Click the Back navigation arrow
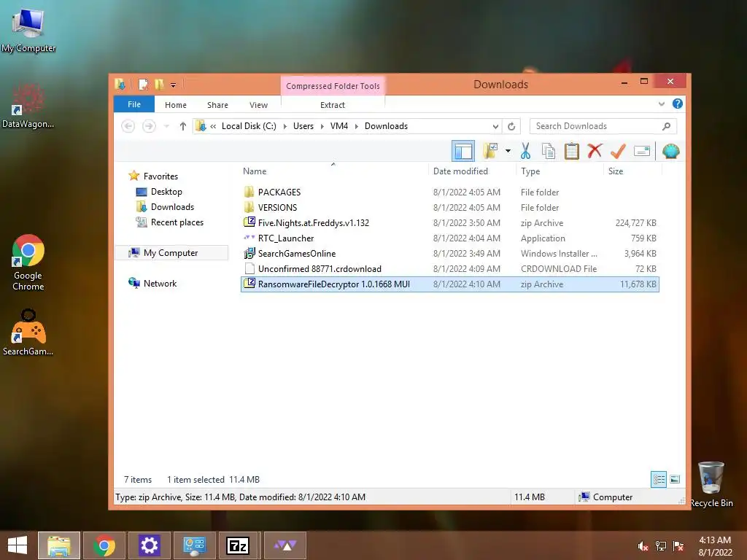 click(128, 126)
